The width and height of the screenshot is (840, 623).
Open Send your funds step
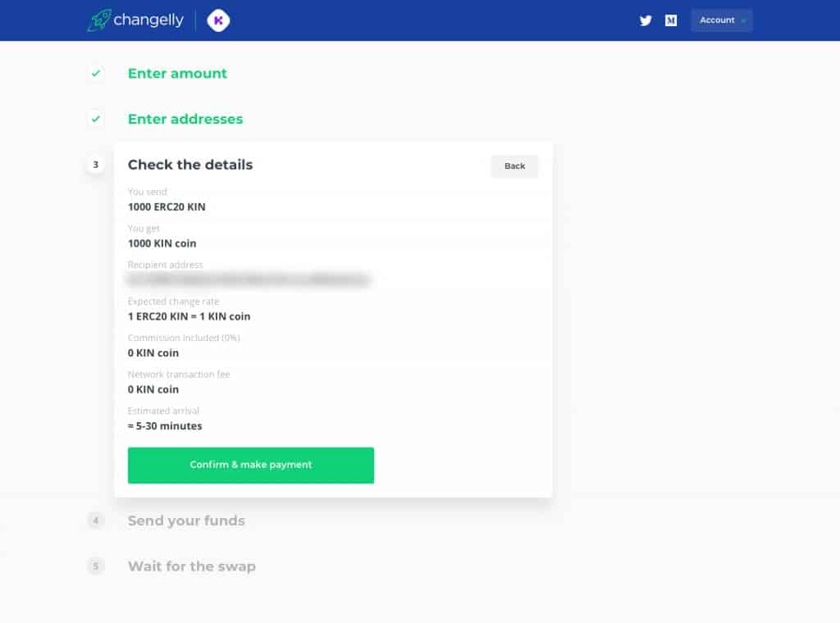pyautogui.click(x=186, y=521)
